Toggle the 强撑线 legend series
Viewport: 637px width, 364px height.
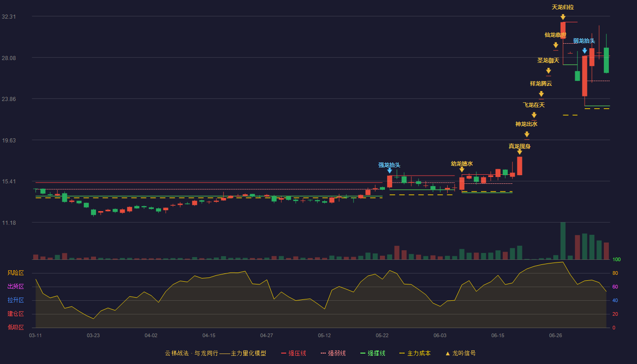[x=373, y=353]
